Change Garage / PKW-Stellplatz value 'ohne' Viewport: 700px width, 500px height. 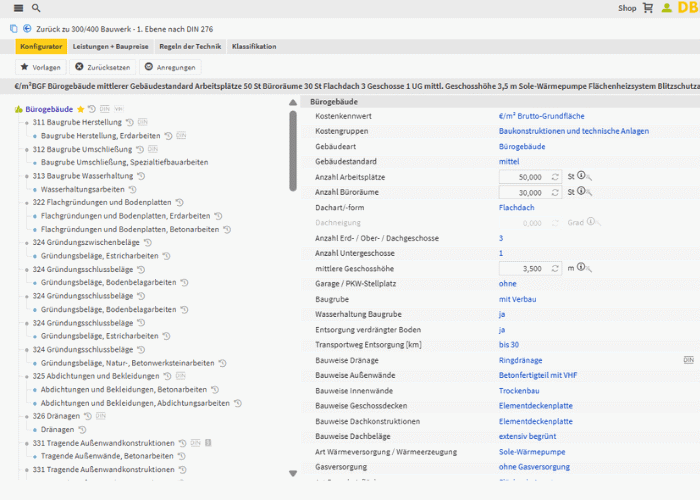508,283
